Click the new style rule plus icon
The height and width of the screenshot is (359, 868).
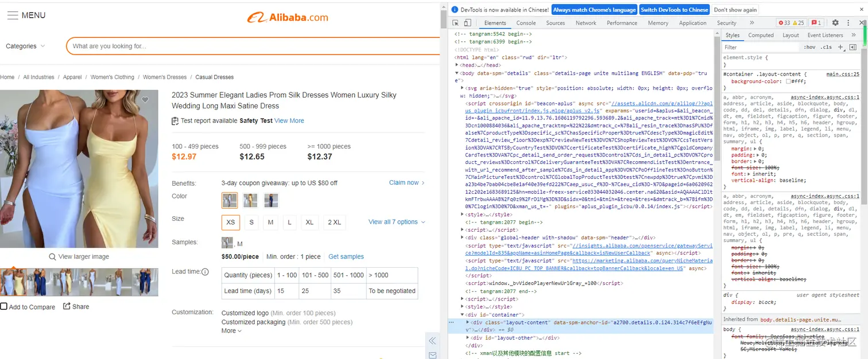[840, 47]
